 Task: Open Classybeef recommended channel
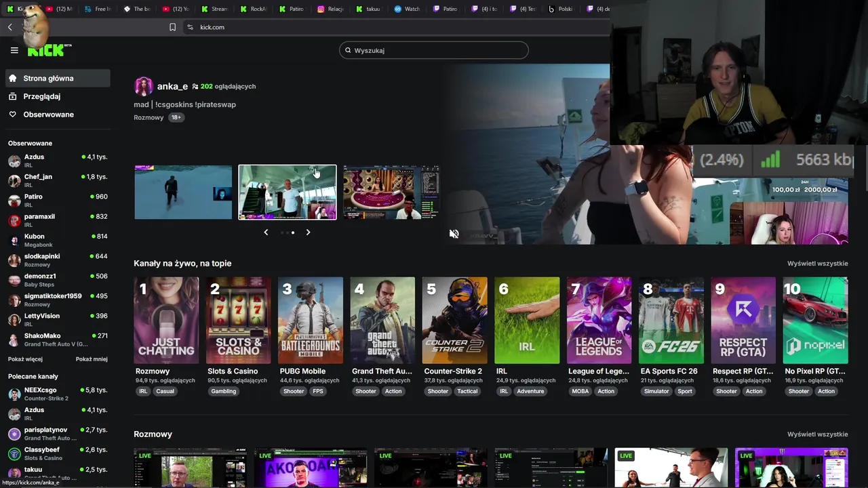point(58,453)
